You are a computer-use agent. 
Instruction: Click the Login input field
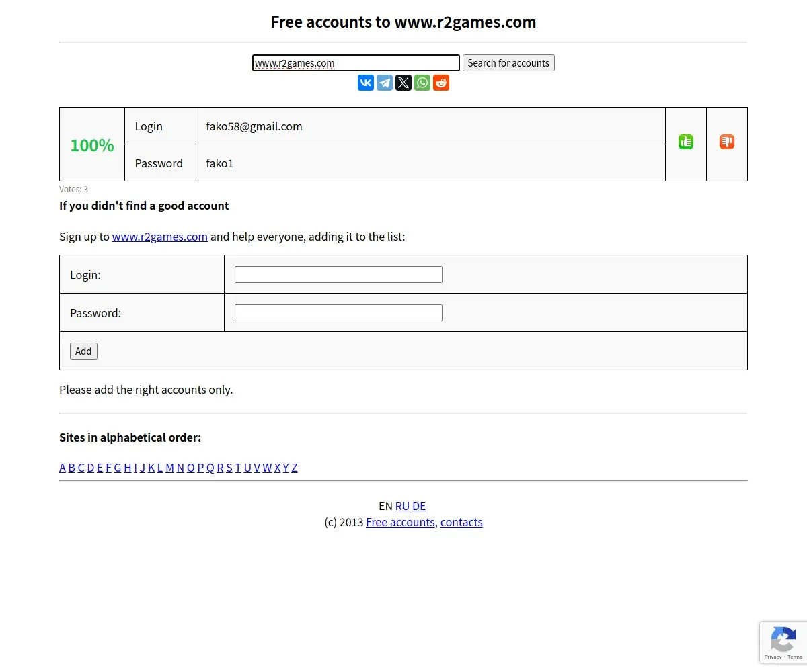coord(338,274)
